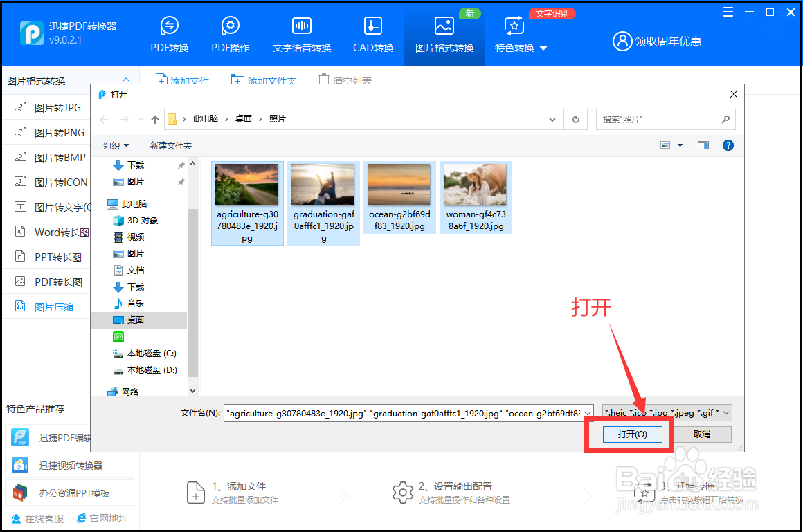803x532 pixels.
Task: Click 领取周年优惠 account link
Action: (657, 41)
